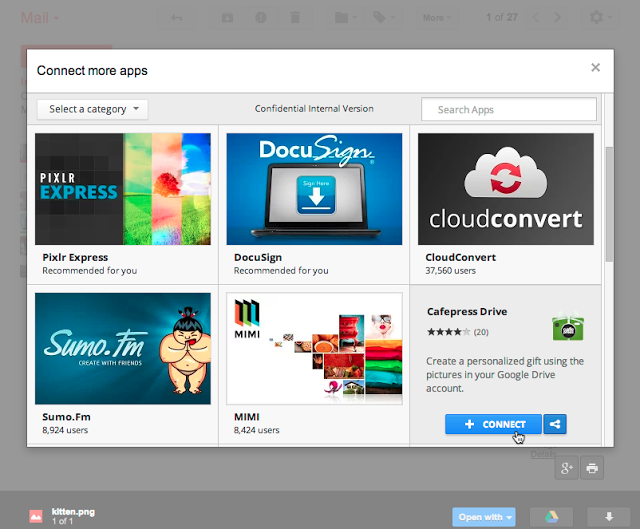Click the dialog's vertical scrollbar
640x529 pixels.
tap(609, 204)
